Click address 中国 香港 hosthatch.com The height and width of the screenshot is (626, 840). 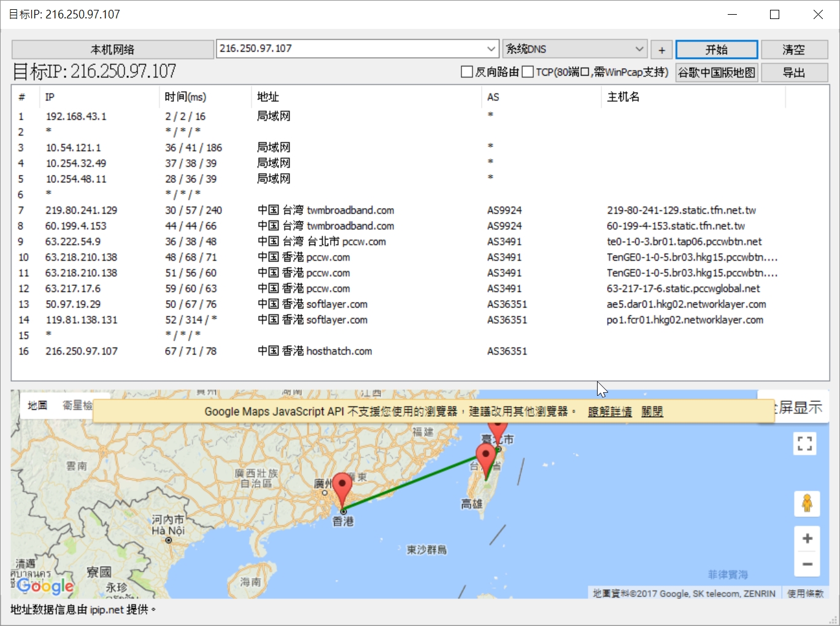point(315,351)
